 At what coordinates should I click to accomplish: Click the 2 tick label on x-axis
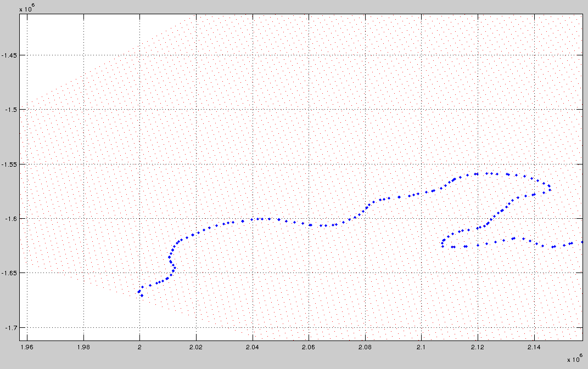click(140, 348)
